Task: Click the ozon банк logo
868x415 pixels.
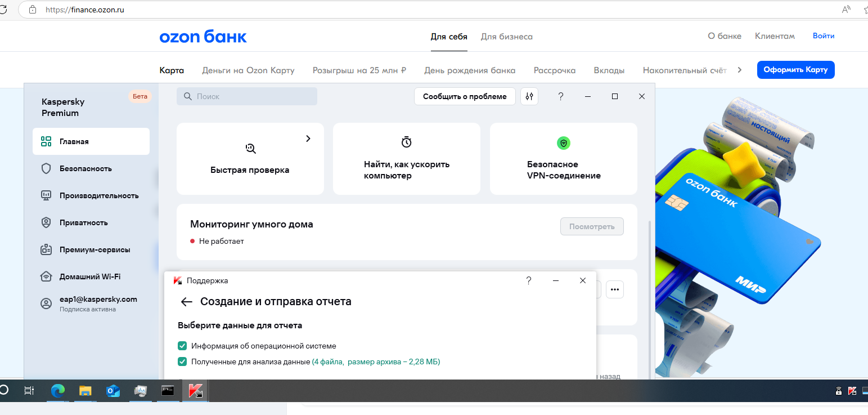Action: [x=203, y=37]
